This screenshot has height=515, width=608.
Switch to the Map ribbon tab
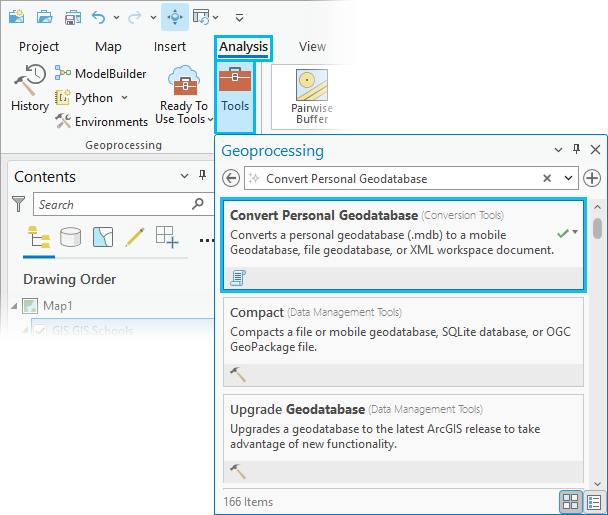tap(108, 47)
